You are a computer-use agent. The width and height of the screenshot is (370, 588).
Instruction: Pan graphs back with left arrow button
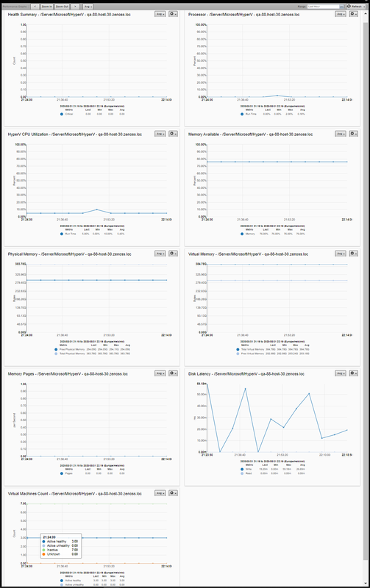click(x=35, y=7)
